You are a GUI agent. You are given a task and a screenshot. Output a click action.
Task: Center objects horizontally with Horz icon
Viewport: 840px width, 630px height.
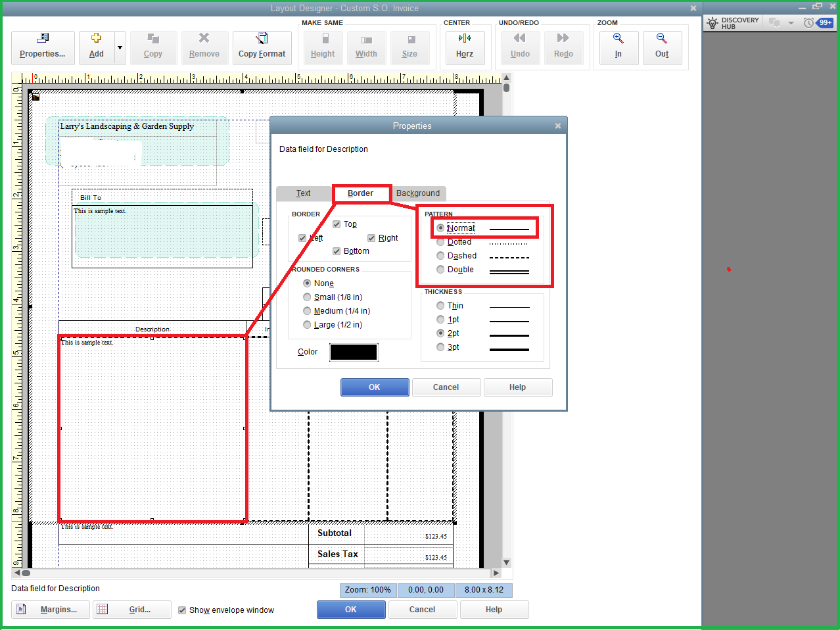click(x=465, y=47)
